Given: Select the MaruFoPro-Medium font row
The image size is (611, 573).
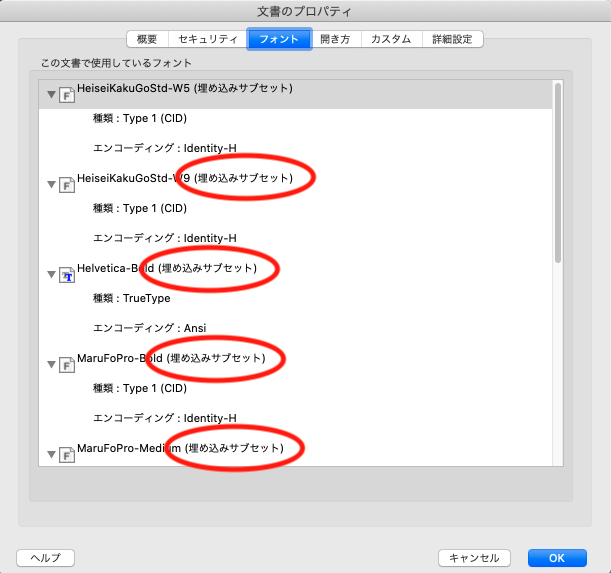Looking at the screenshot, I should click(x=295, y=453).
